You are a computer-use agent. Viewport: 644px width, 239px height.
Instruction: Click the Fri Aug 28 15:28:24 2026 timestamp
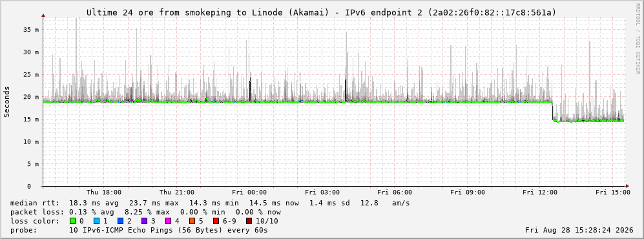pos(579,230)
